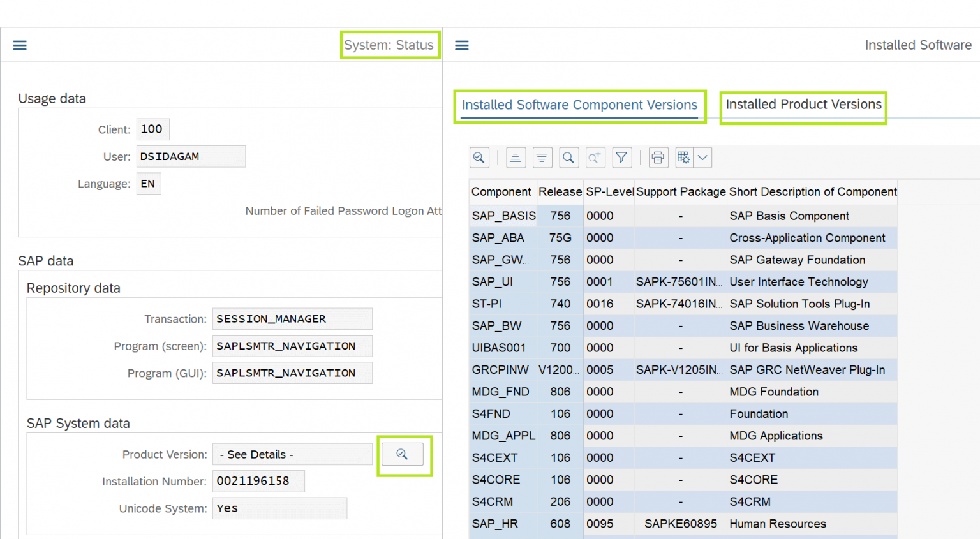Click the Installation Number field

pyautogui.click(x=258, y=481)
